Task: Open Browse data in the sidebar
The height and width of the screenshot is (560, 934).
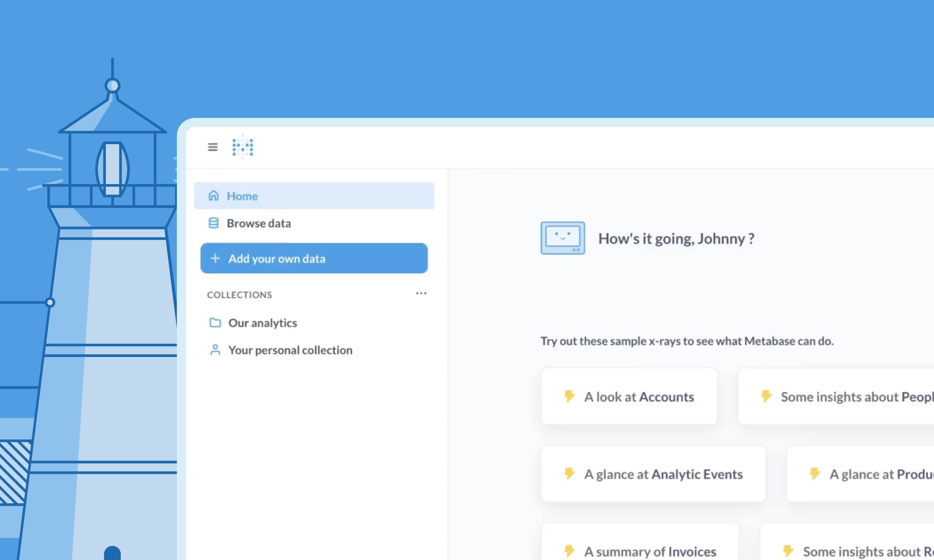Action: click(259, 223)
